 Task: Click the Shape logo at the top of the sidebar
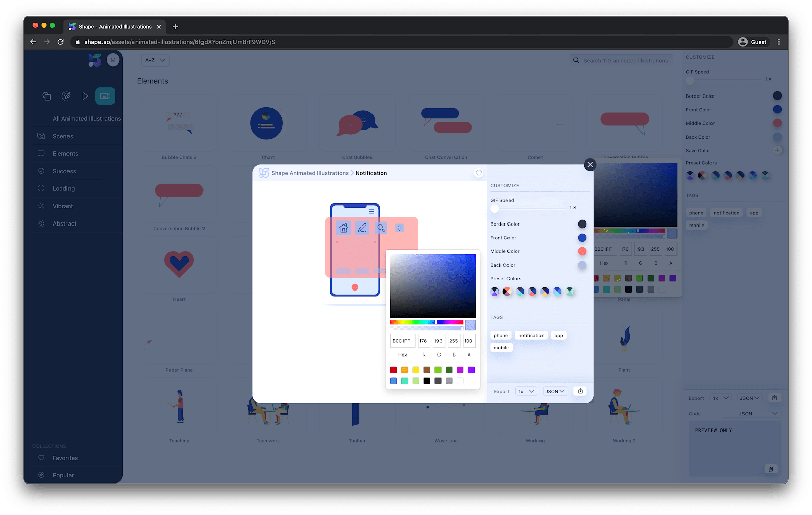pyautogui.click(x=95, y=60)
